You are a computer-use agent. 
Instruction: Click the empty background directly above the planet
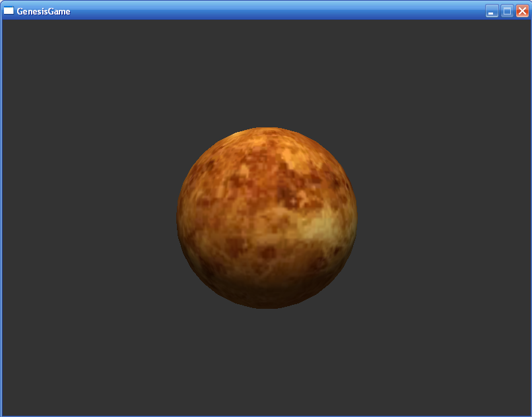[267, 73]
